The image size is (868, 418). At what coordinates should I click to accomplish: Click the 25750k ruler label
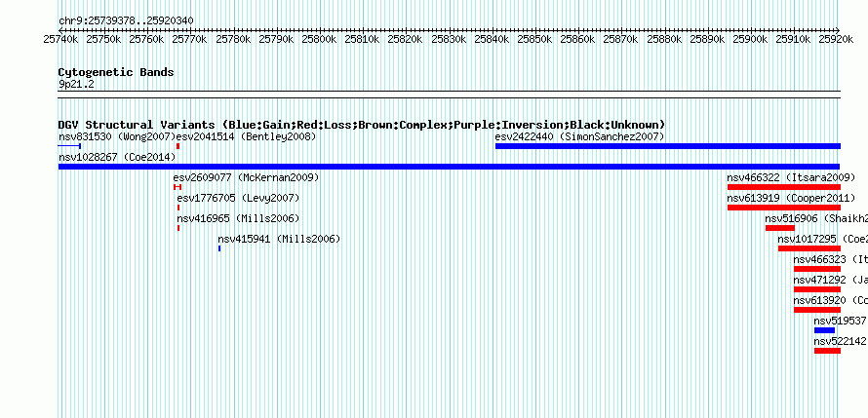(103, 40)
